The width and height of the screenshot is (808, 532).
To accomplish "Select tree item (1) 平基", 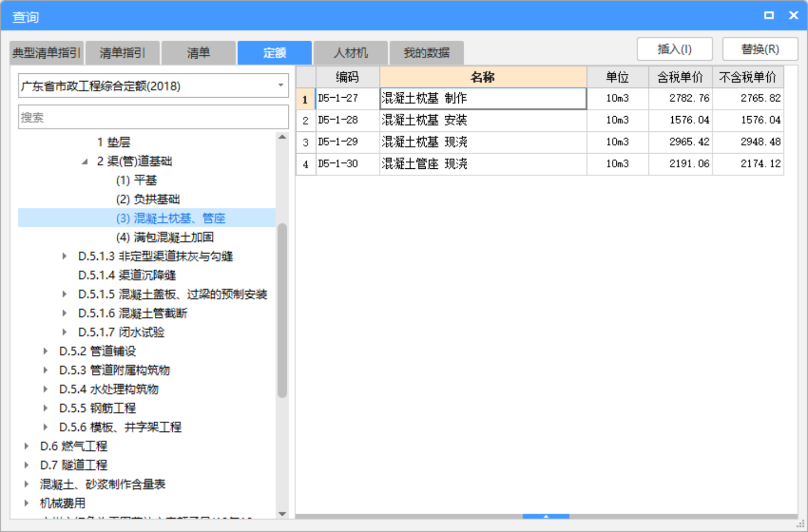I will (136, 180).
